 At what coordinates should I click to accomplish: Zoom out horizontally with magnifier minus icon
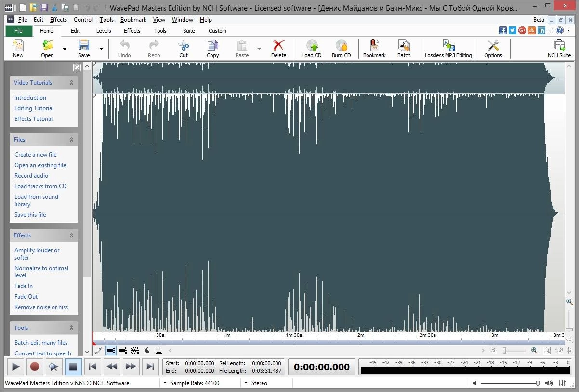click(x=494, y=351)
